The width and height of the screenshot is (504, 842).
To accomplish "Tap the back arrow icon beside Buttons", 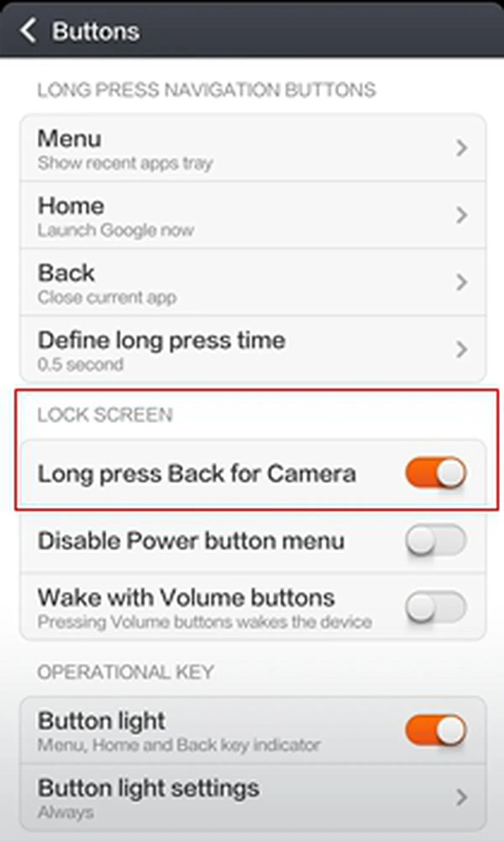I will [28, 31].
